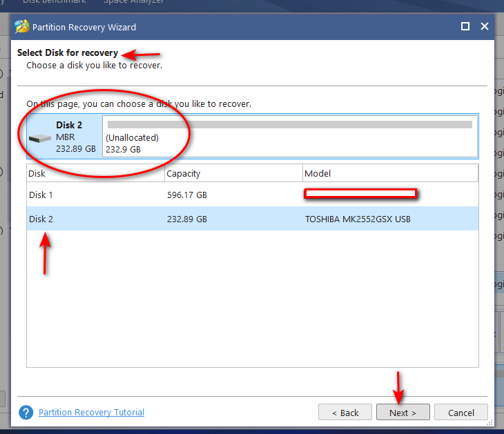Click TOSHIBA MK2552GSX USB model cell
The width and height of the screenshot is (504, 434).
point(358,219)
